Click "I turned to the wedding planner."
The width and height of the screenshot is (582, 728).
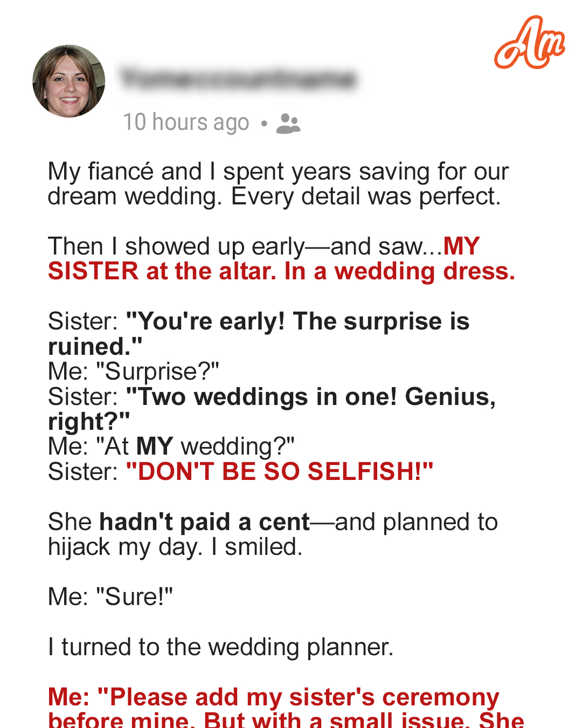220,647
